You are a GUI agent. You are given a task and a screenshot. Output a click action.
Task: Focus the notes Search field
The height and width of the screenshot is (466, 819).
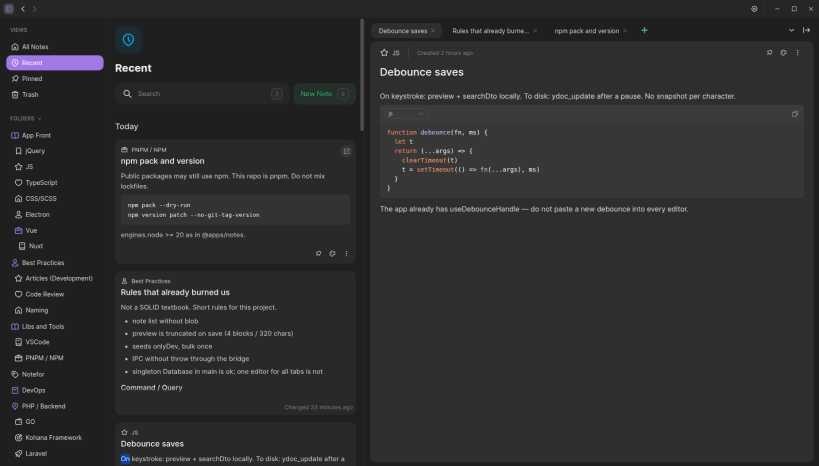click(202, 94)
